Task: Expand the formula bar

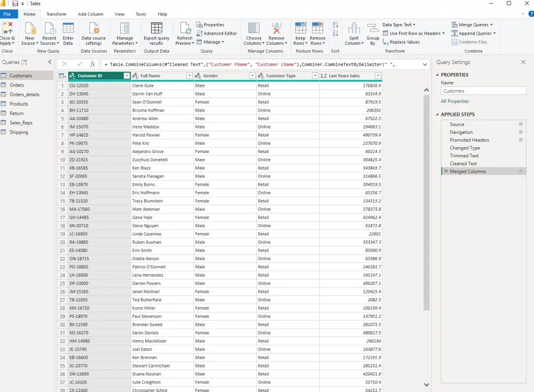Action: pyautogui.click(x=425, y=65)
